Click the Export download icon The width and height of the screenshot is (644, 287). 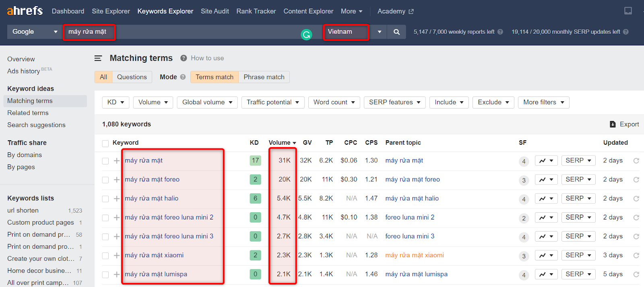tap(613, 124)
